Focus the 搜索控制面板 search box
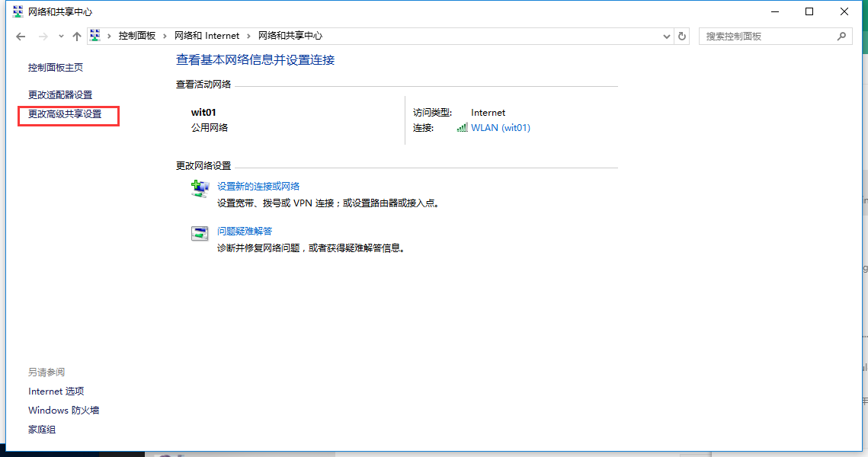Screen dimensions: 868x457 pyautogui.click(x=775, y=37)
